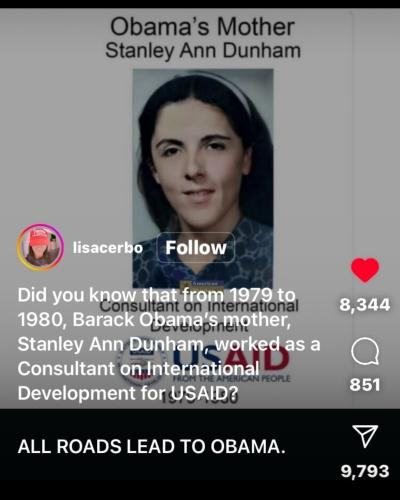Unlike the reel via the red heart
The image size is (400, 500).
[365, 270]
